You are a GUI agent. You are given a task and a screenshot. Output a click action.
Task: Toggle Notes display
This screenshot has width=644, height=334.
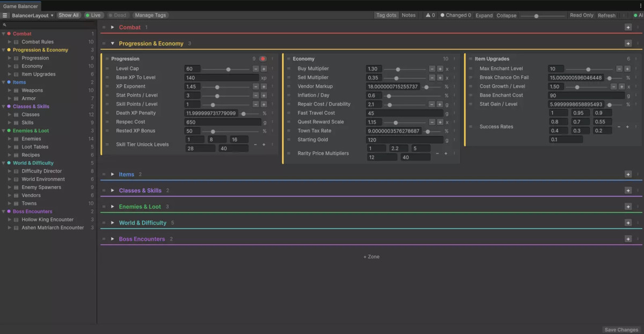click(409, 16)
